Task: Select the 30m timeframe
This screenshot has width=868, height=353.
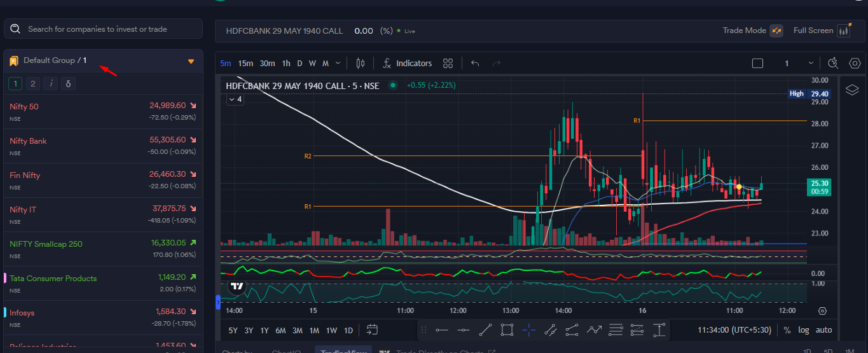Action: coord(267,63)
